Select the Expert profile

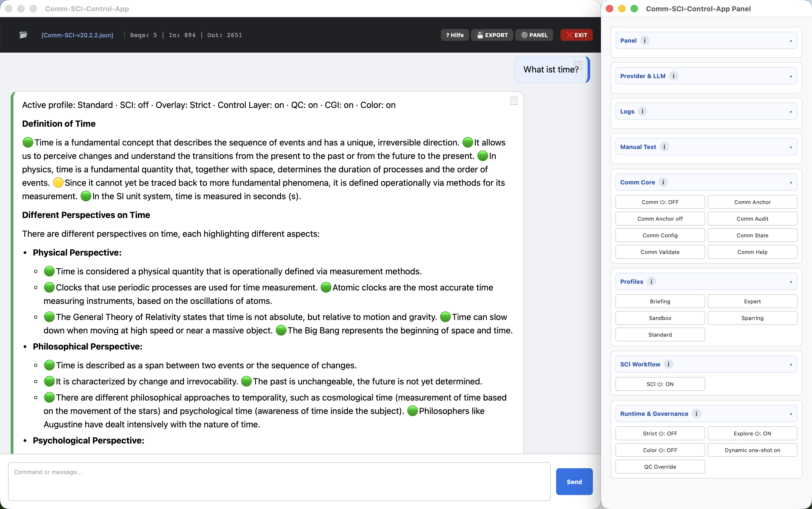752,301
